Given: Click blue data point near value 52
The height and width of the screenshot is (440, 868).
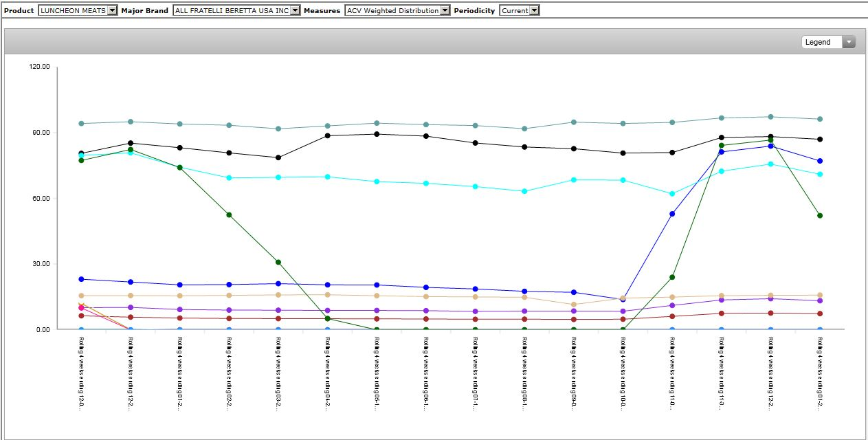Looking at the screenshot, I should pos(672,214).
